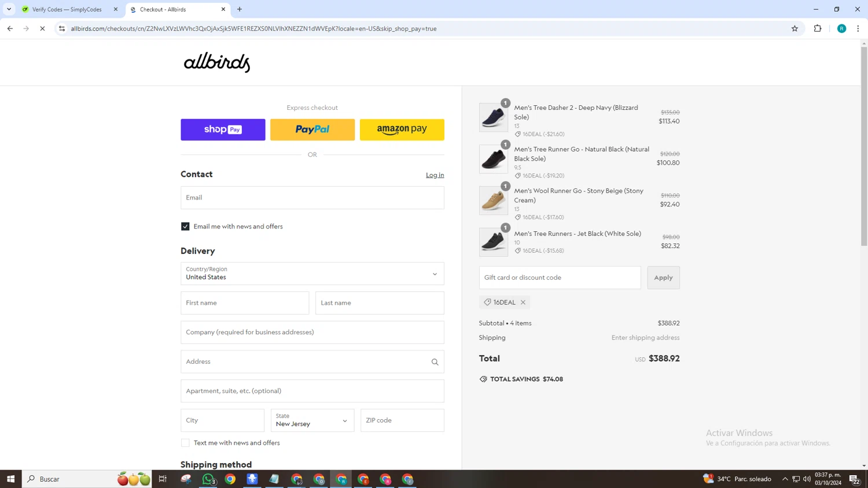Open the Country/Region dropdown

point(312,273)
